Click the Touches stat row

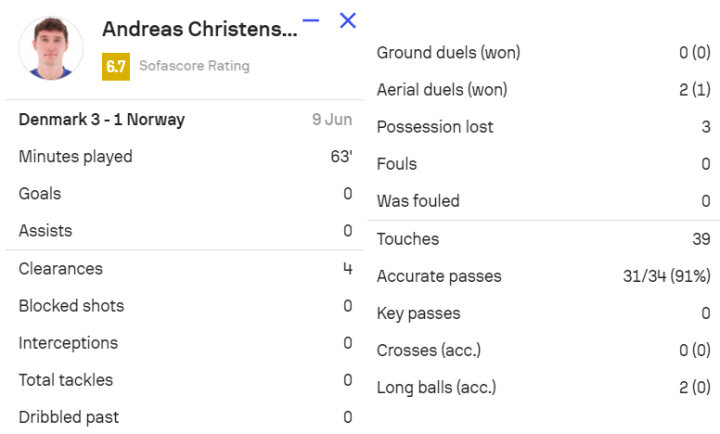click(x=543, y=239)
